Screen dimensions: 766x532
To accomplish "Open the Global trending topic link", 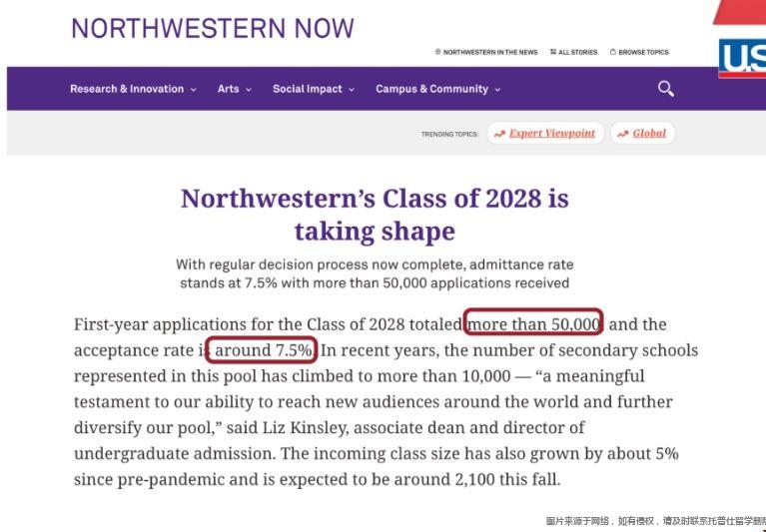I will tap(649, 133).
